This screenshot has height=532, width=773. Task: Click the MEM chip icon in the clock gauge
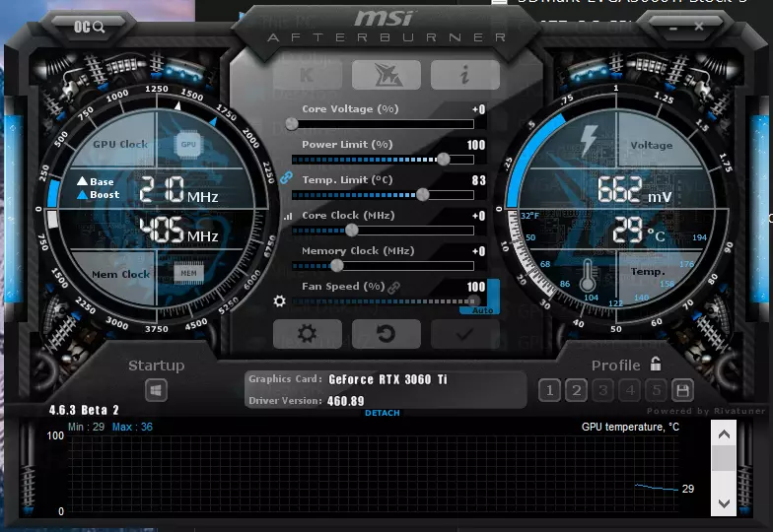[x=188, y=273]
